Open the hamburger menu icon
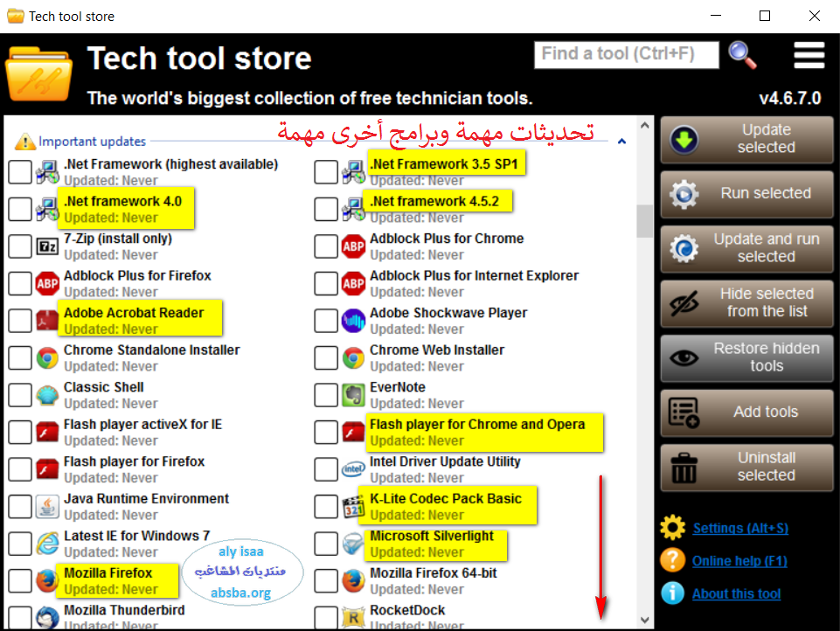840x631 pixels. (809, 54)
